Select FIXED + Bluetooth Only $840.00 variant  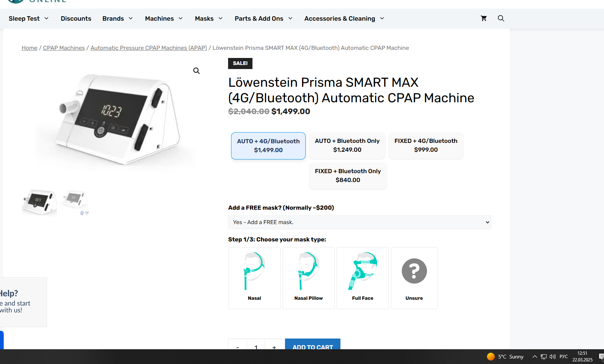(x=348, y=176)
